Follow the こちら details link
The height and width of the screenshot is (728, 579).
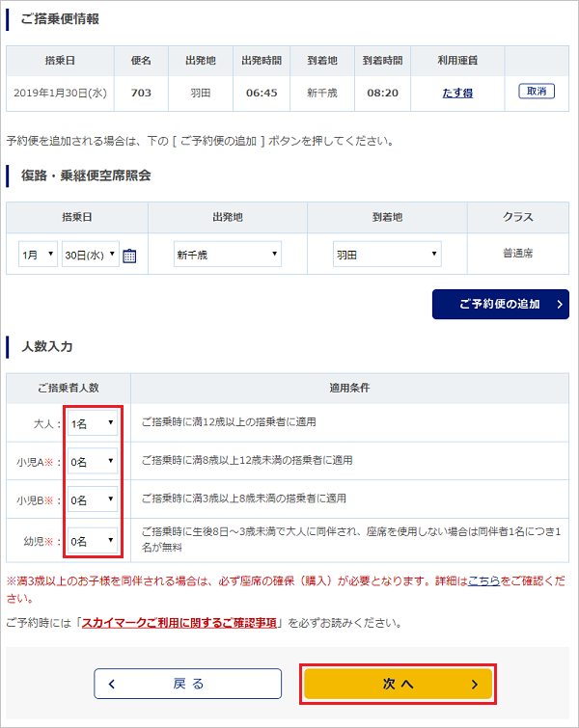(x=483, y=582)
